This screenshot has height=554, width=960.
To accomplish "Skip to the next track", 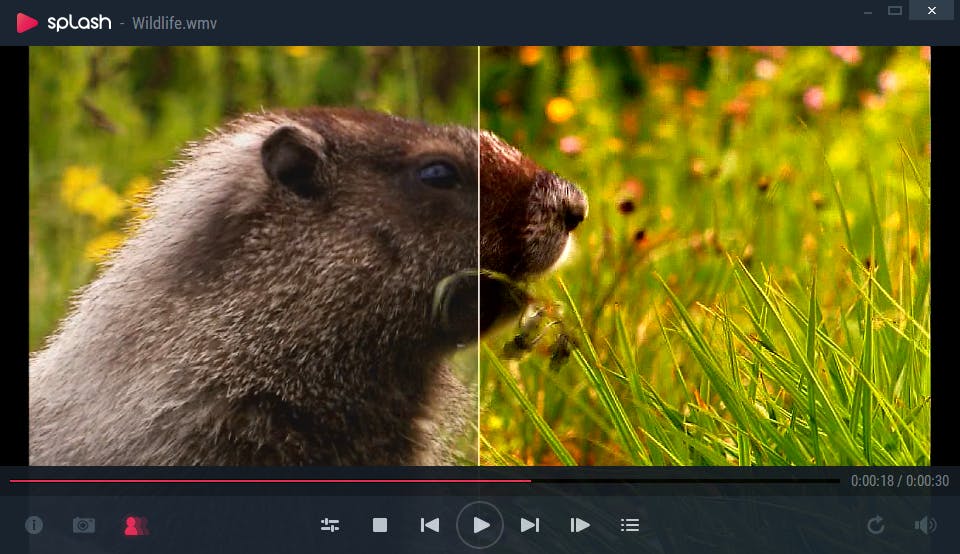I will pos(530,525).
